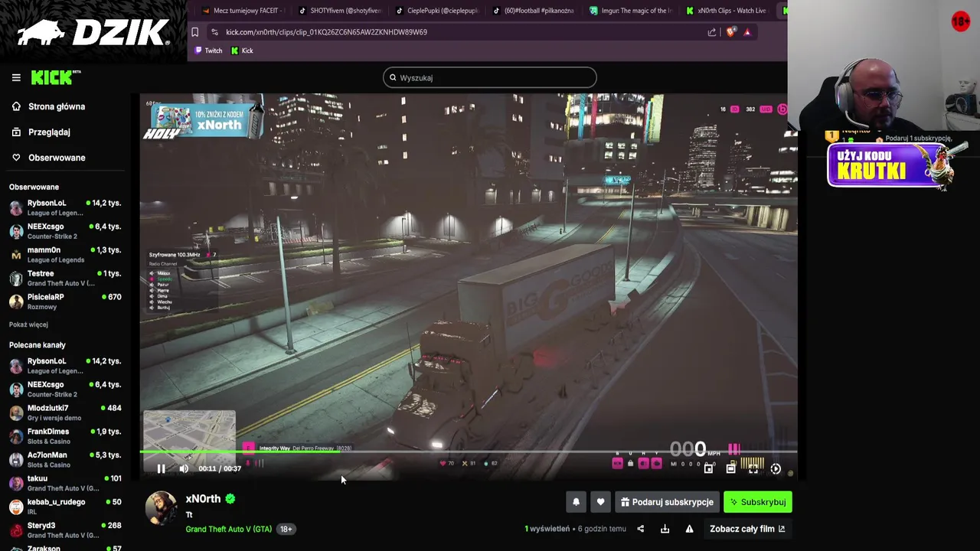Open takuu recommended channel
This screenshot has height=551, width=980.
click(65, 483)
